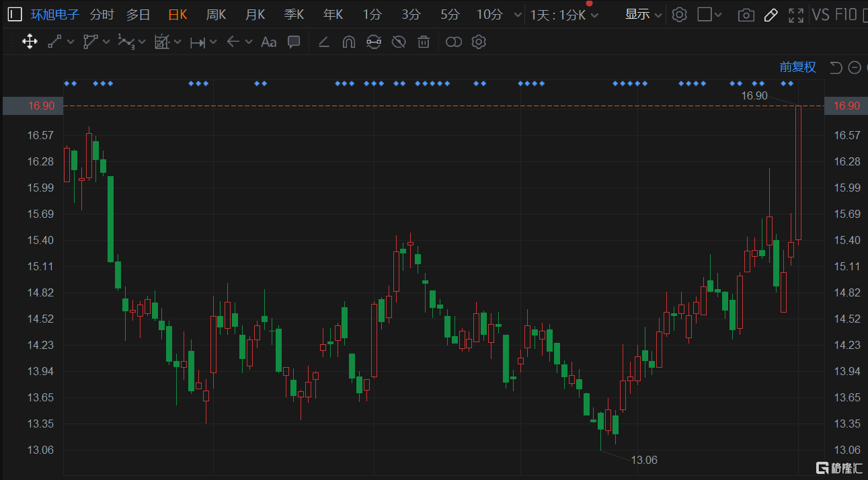The height and width of the screenshot is (480, 868).
Task: Expand the line tool options arrow
Action: point(69,42)
